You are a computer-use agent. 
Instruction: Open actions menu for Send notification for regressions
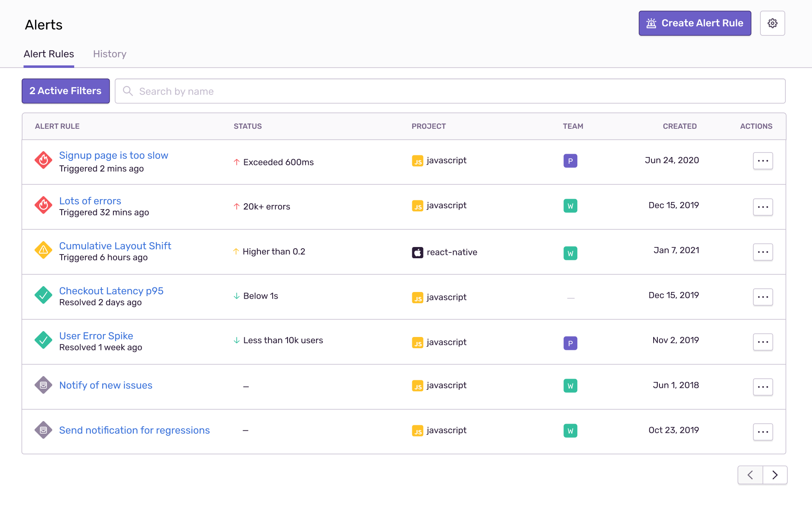click(x=762, y=432)
